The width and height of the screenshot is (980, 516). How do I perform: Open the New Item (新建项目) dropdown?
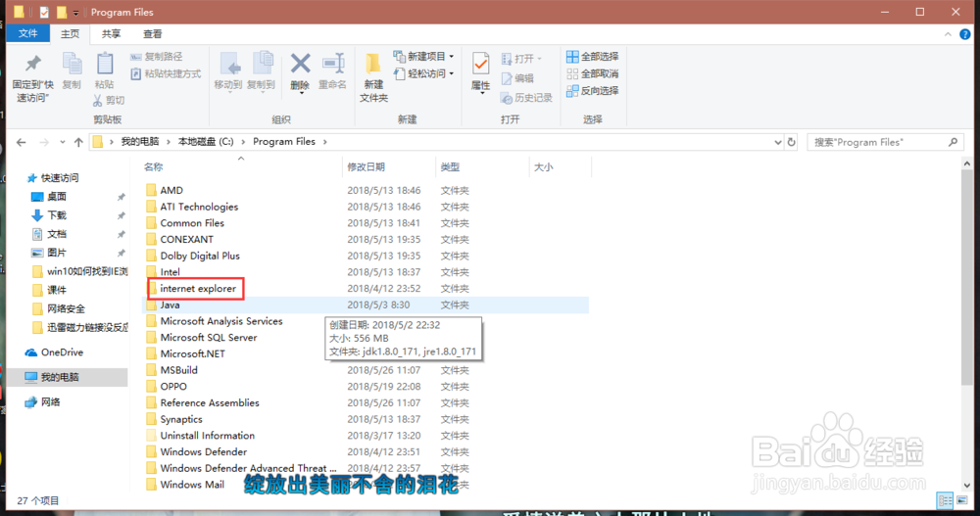pyautogui.click(x=423, y=56)
